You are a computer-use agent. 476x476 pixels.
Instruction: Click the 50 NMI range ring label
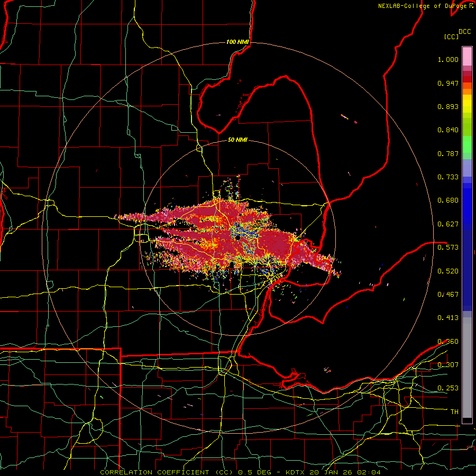237,140
